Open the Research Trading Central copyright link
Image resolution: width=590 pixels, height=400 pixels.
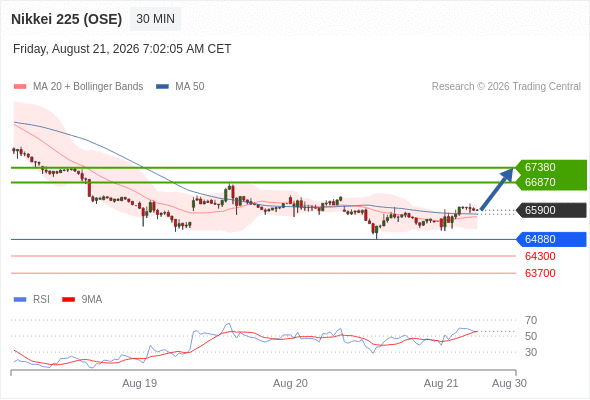pos(506,87)
